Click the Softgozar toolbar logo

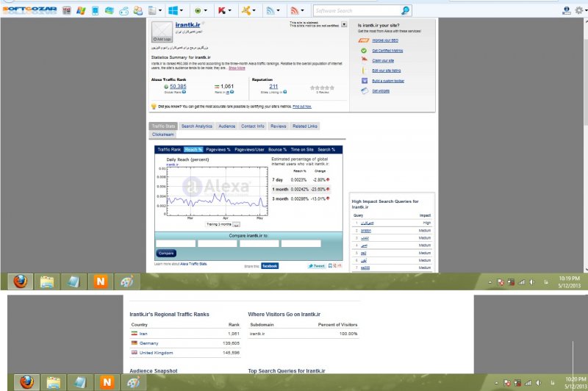(x=29, y=10)
